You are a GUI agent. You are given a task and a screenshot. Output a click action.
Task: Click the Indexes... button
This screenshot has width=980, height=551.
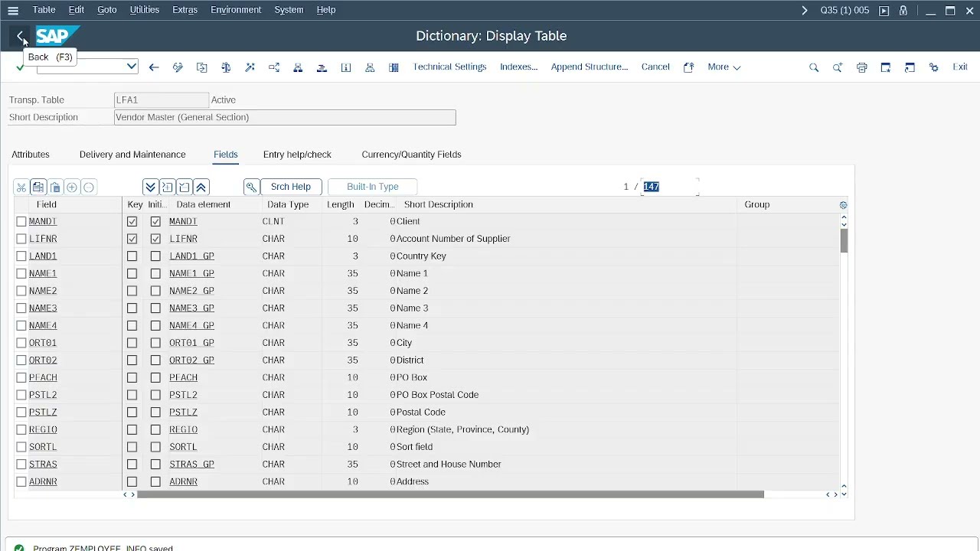click(519, 67)
